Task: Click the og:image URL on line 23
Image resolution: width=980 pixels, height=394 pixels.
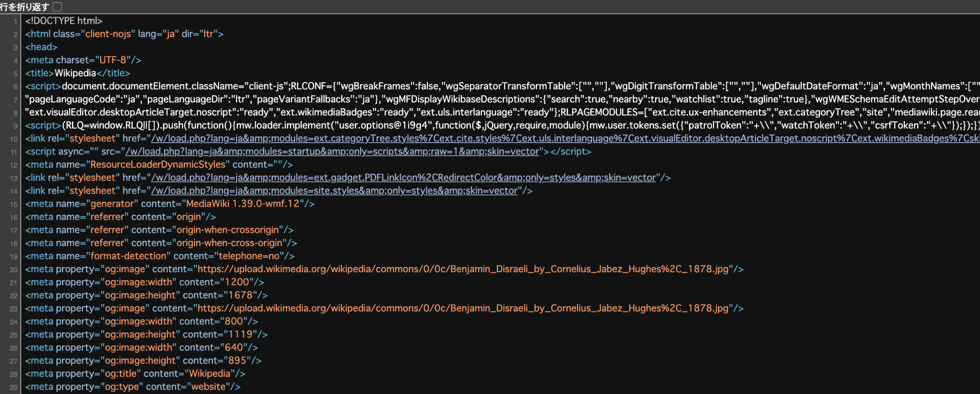Action: (x=463, y=309)
